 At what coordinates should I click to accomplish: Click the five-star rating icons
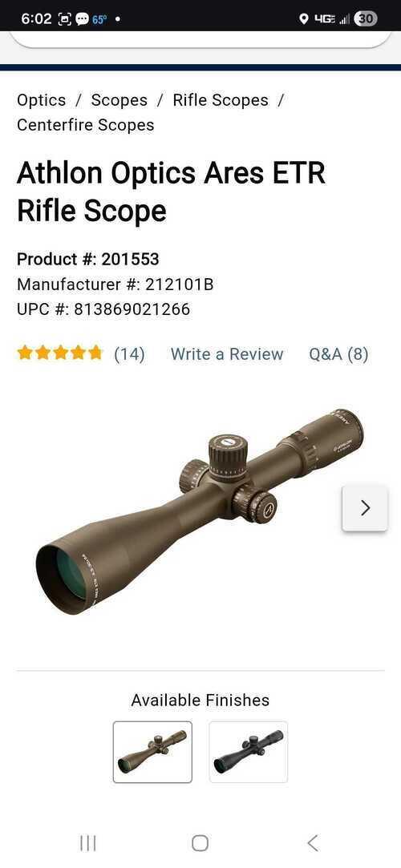pyautogui.click(x=60, y=353)
